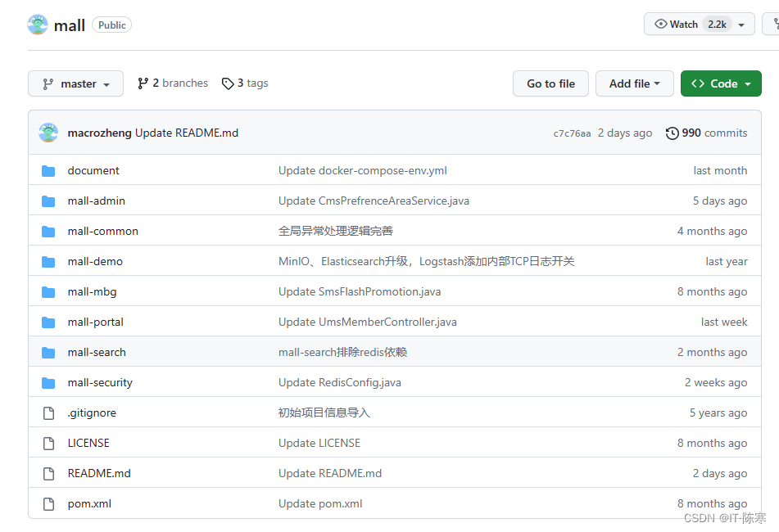
Task: Open the mall-admin folder
Action: (x=97, y=201)
